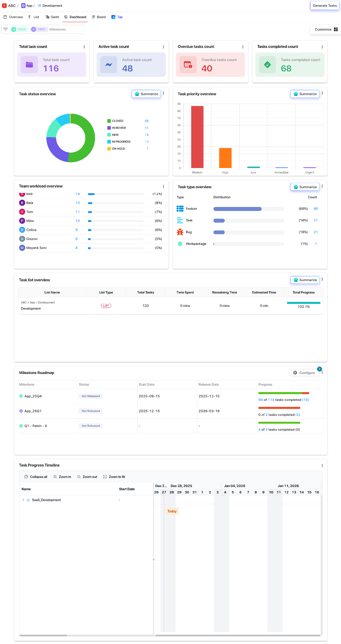
Task: Click the Feature type icon
Action: [180, 209]
